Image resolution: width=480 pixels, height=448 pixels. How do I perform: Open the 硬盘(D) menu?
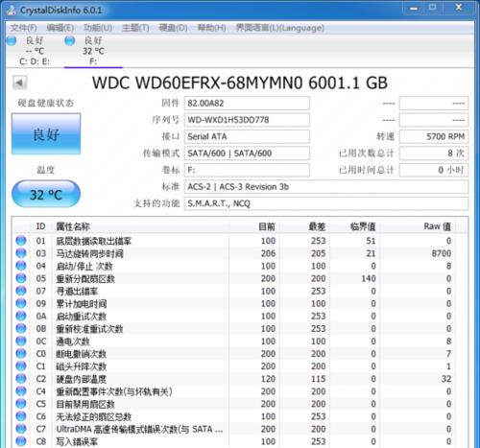(173, 28)
